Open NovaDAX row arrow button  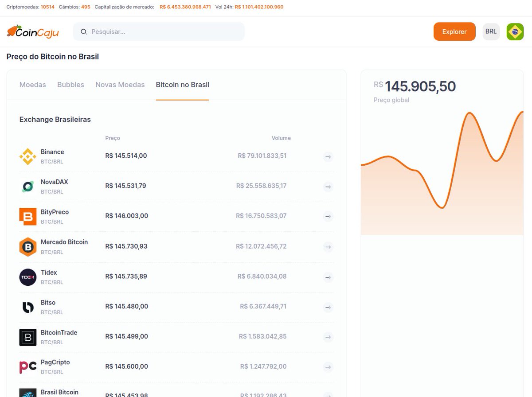pos(328,187)
